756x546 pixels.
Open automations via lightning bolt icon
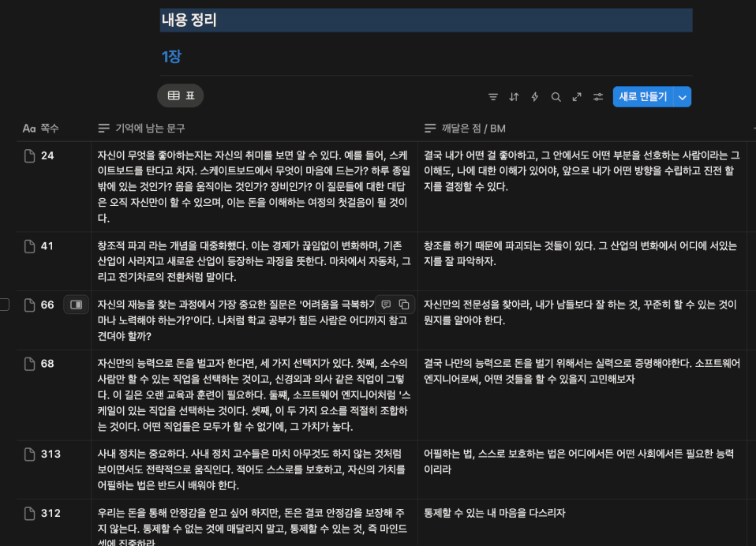535,97
